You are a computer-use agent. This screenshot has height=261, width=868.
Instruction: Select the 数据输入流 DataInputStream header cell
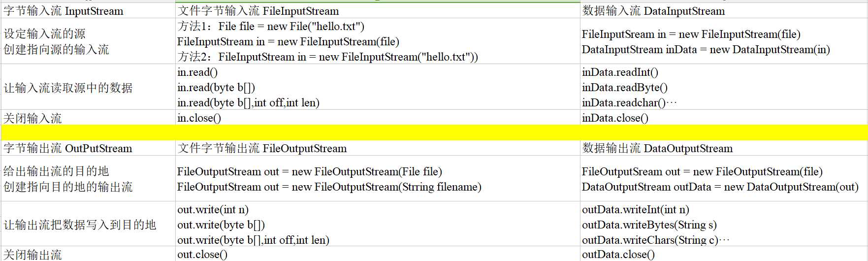click(x=724, y=11)
